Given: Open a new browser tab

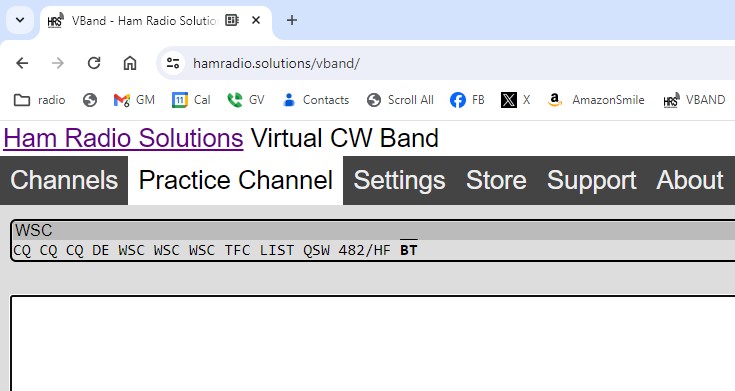Looking at the screenshot, I should point(292,20).
